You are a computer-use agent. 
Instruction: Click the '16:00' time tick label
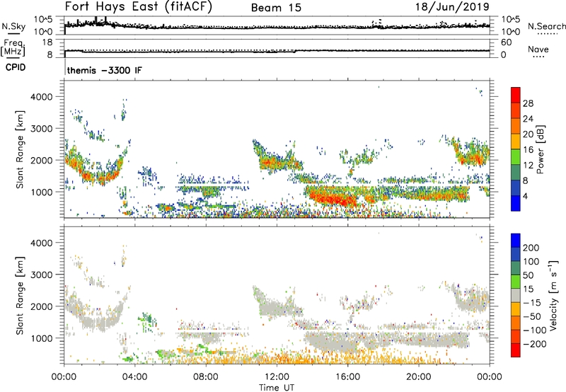click(347, 377)
